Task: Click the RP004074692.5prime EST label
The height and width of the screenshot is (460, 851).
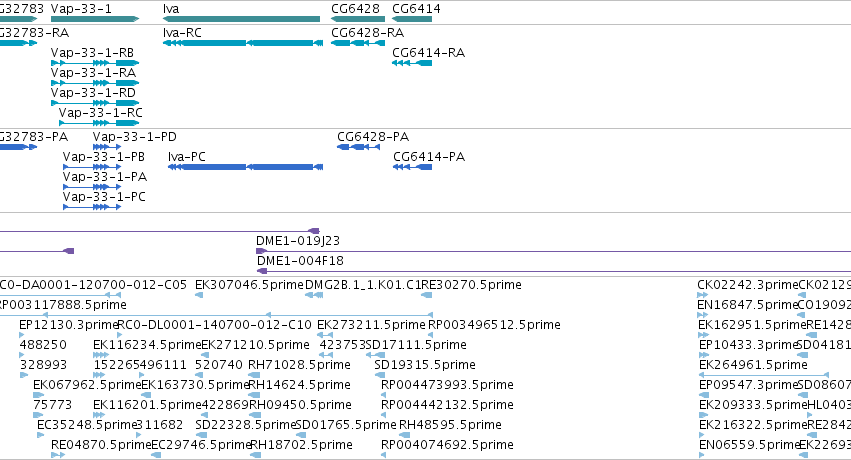Action: [447, 445]
